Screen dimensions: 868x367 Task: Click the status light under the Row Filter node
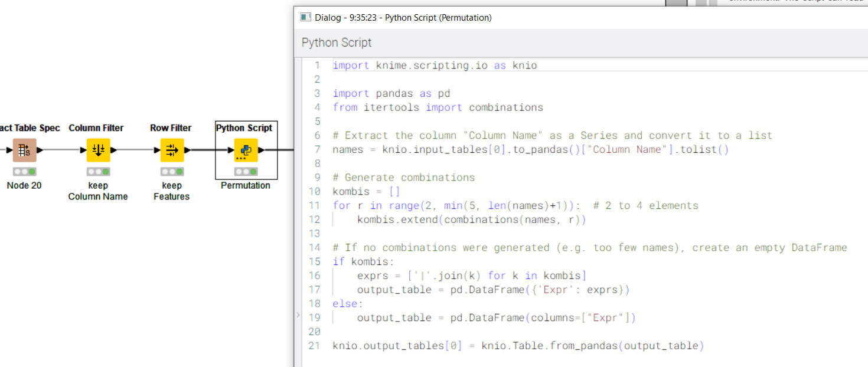[171, 172]
